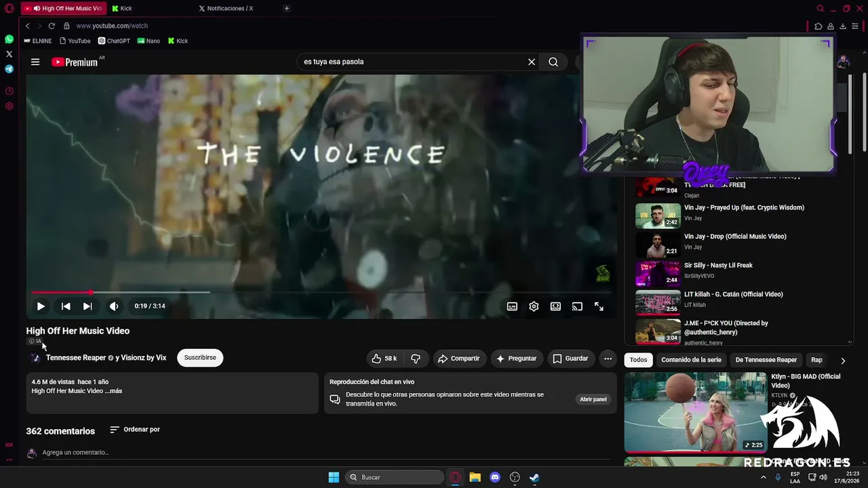Open video settings gear in player
The height and width of the screenshot is (488, 868).
click(534, 306)
